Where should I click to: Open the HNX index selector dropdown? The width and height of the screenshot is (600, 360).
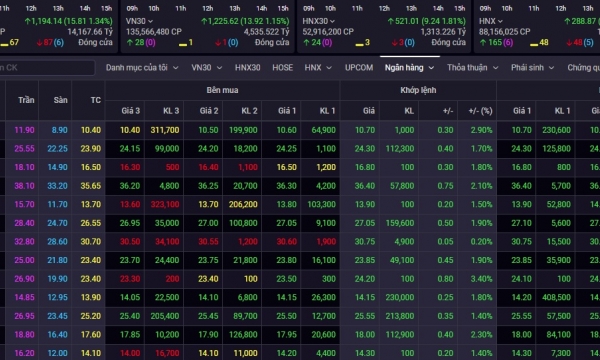click(491, 21)
